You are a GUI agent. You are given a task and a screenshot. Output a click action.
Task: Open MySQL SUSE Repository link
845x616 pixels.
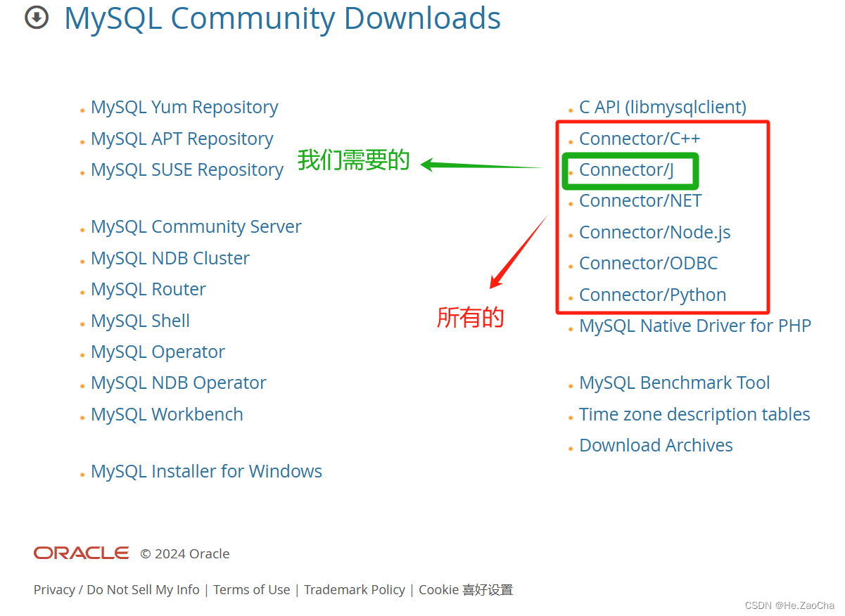pos(187,170)
